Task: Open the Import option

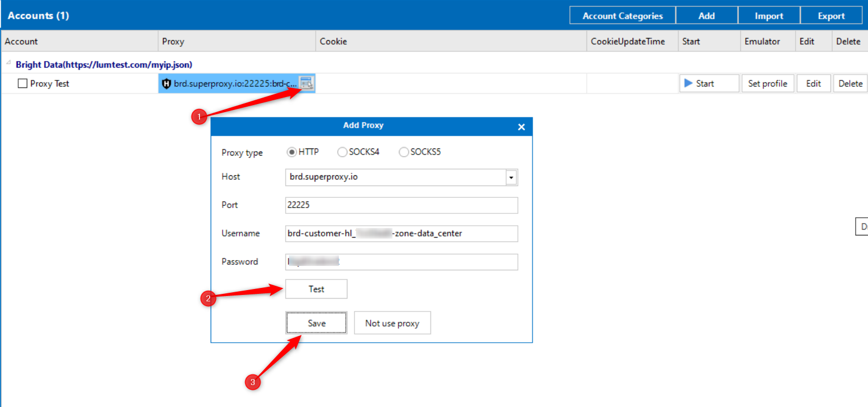Action: [769, 16]
